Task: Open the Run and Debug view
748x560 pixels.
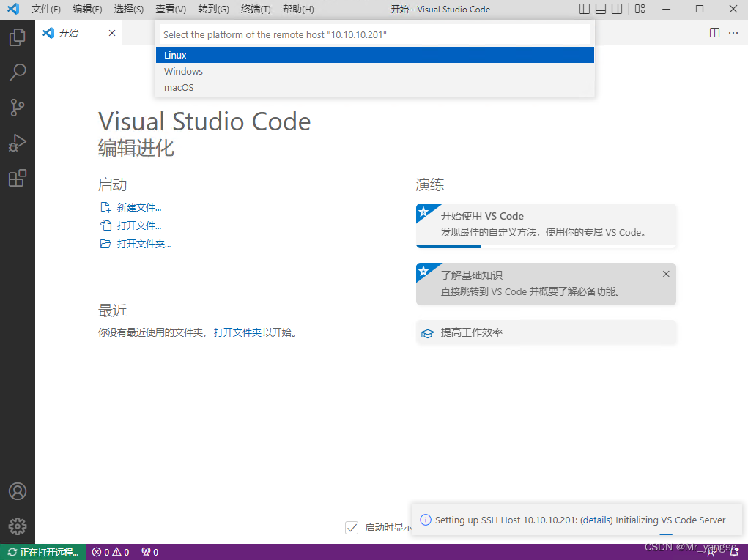Action: click(17, 143)
